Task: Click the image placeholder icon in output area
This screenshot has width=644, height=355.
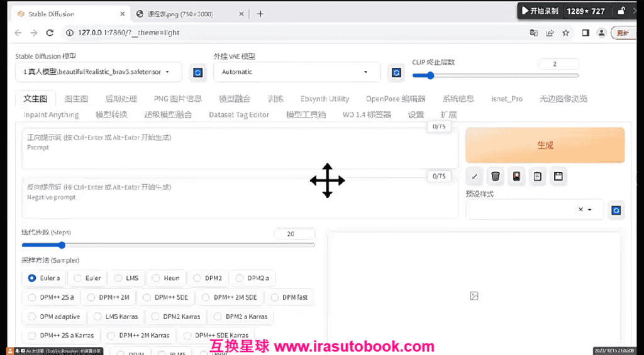Action: [474, 296]
